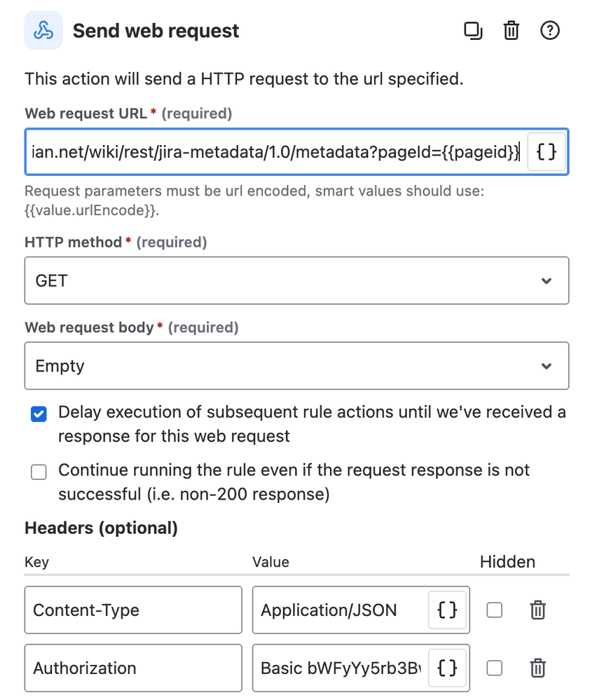590x700 pixels.
Task: Open help for Send web request
Action: 550,30
